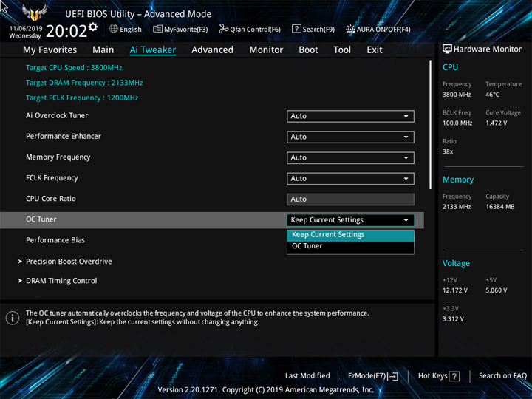This screenshot has width=532, height=399.
Task: Go to the Advanced tab
Action: [x=212, y=50]
